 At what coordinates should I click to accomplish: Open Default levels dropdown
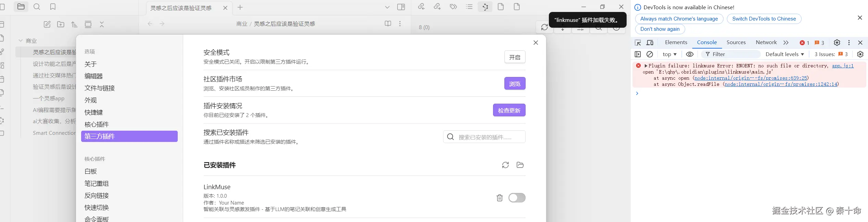coord(784,54)
